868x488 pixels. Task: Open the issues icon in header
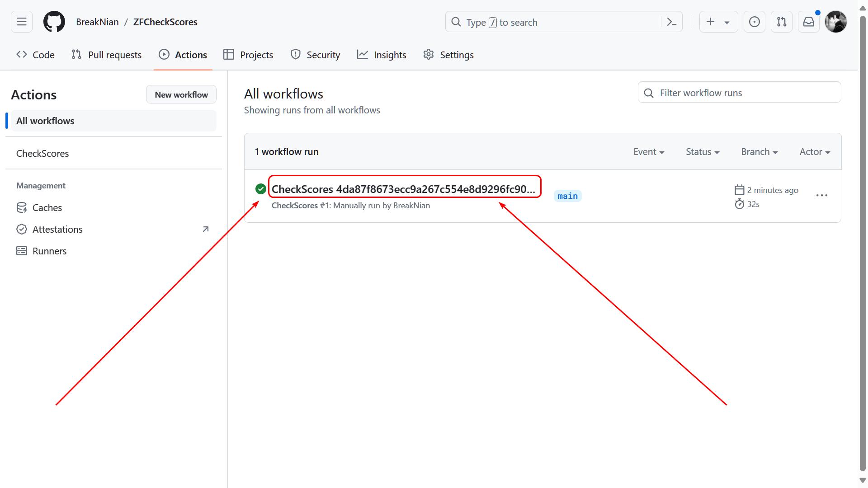coord(754,22)
